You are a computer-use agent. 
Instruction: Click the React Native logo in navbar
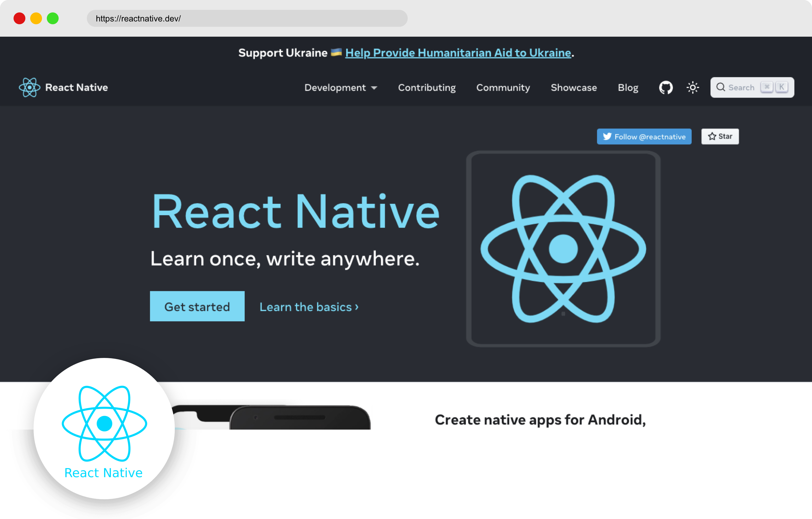click(29, 87)
